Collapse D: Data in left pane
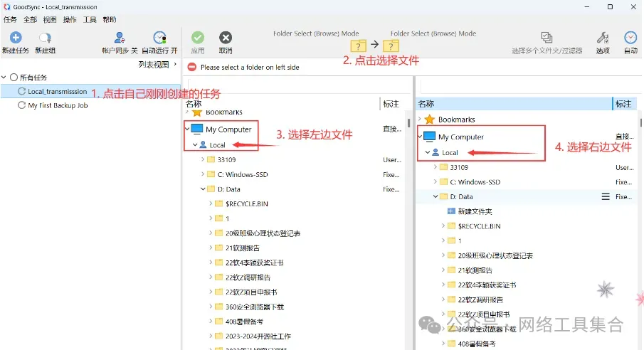The width and height of the screenshot is (644, 350). pyautogui.click(x=203, y=189)
